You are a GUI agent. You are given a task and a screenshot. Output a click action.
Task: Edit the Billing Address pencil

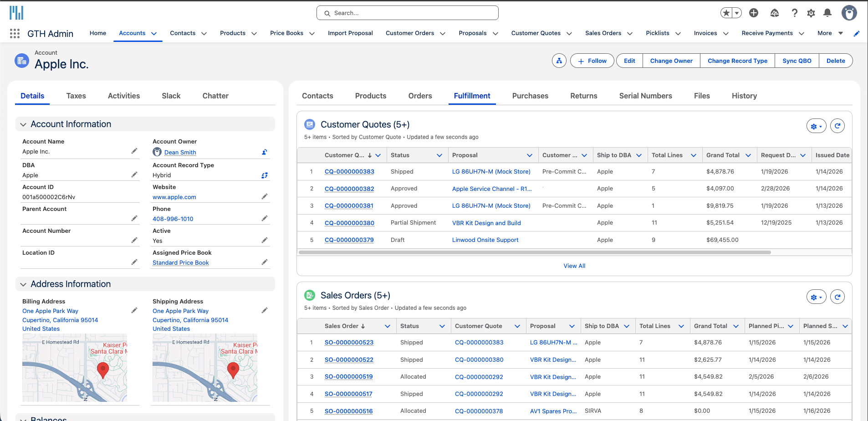coord(134,310)
